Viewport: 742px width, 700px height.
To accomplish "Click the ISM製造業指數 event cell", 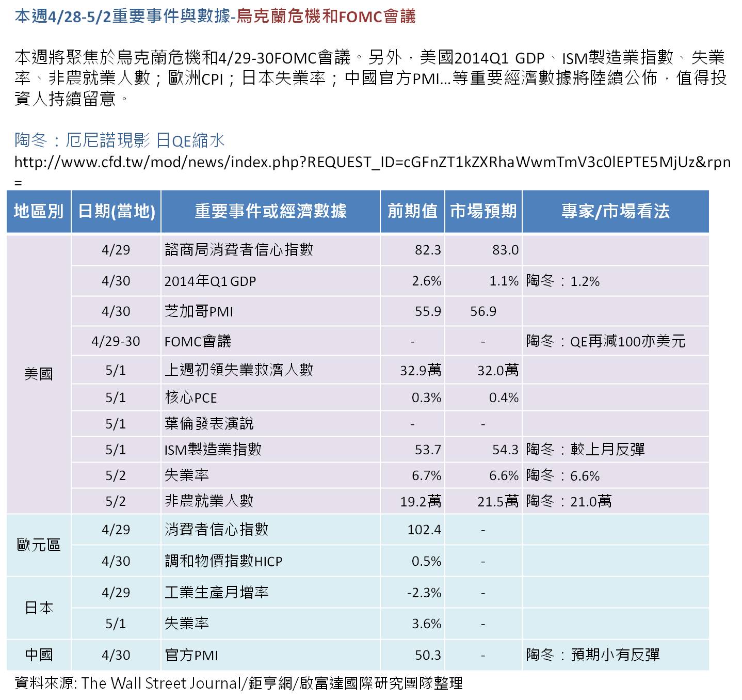I will point(270,450).
